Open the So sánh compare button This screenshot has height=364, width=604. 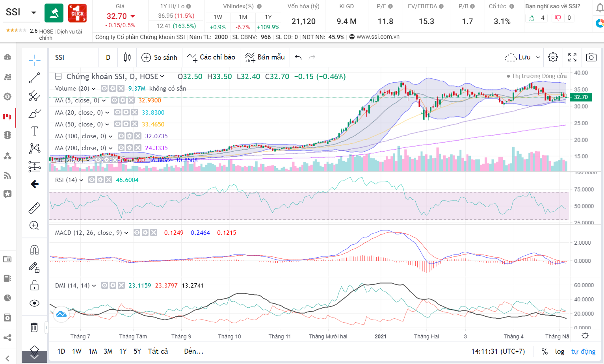click(160, 58)
